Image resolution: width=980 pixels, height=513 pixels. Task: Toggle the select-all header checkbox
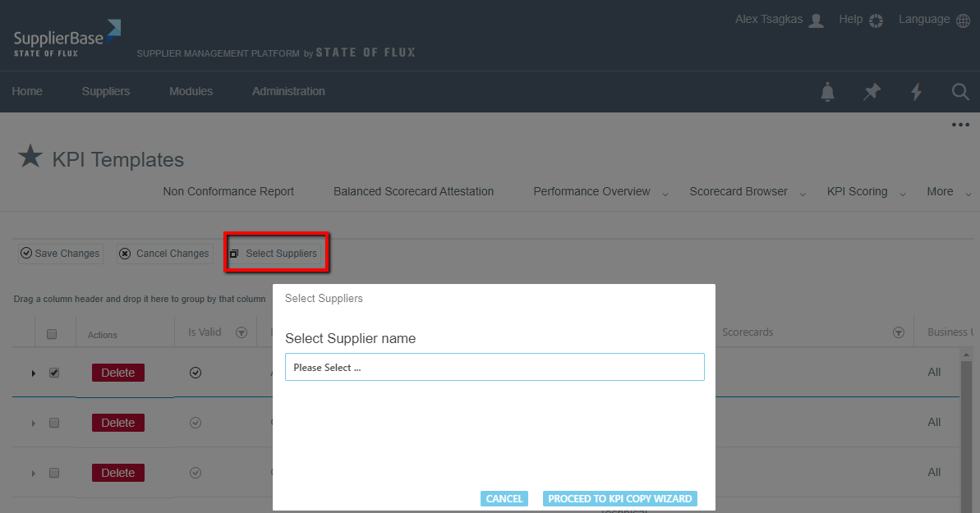click(53, 334)
